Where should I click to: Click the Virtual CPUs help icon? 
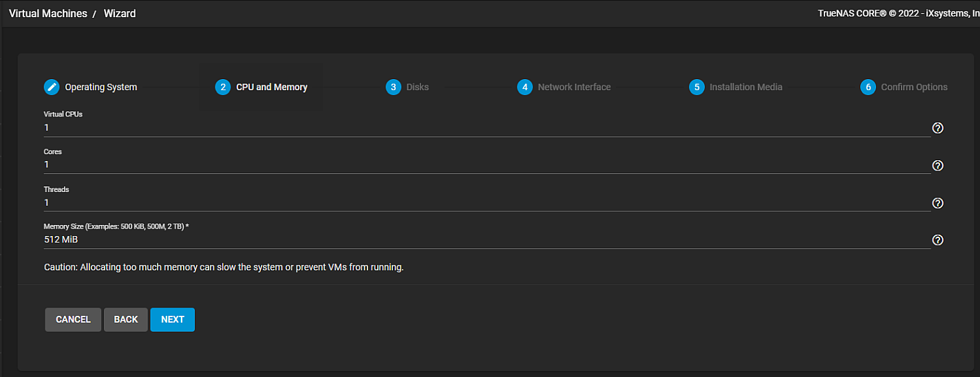937,128
